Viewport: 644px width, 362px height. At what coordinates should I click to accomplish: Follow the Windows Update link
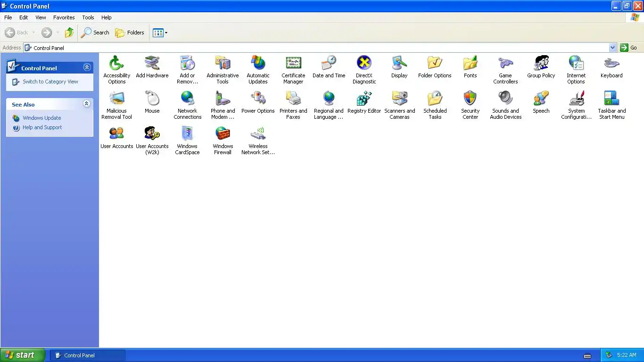[42, 118]
